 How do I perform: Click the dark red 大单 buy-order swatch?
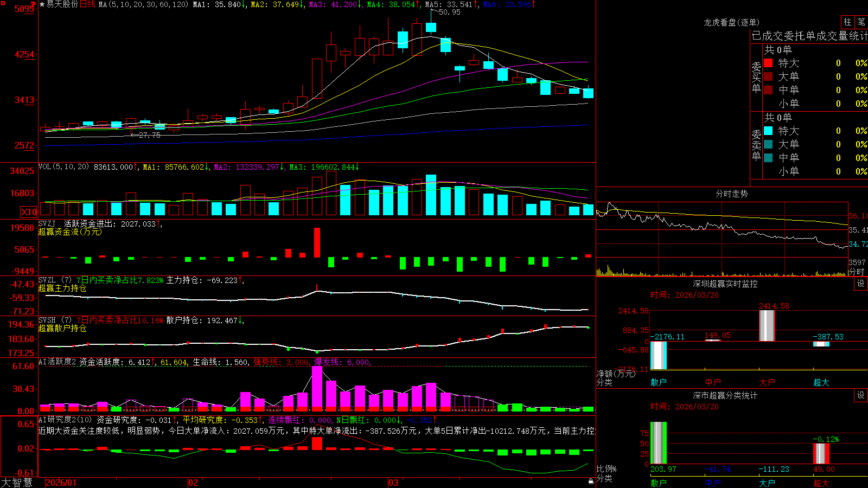(768, 76)
